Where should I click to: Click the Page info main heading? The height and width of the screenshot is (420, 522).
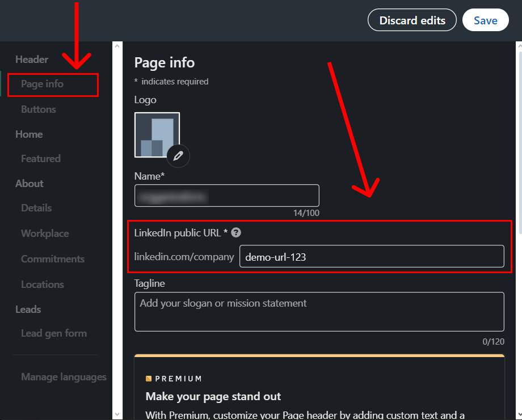click(x=165, y=62)
